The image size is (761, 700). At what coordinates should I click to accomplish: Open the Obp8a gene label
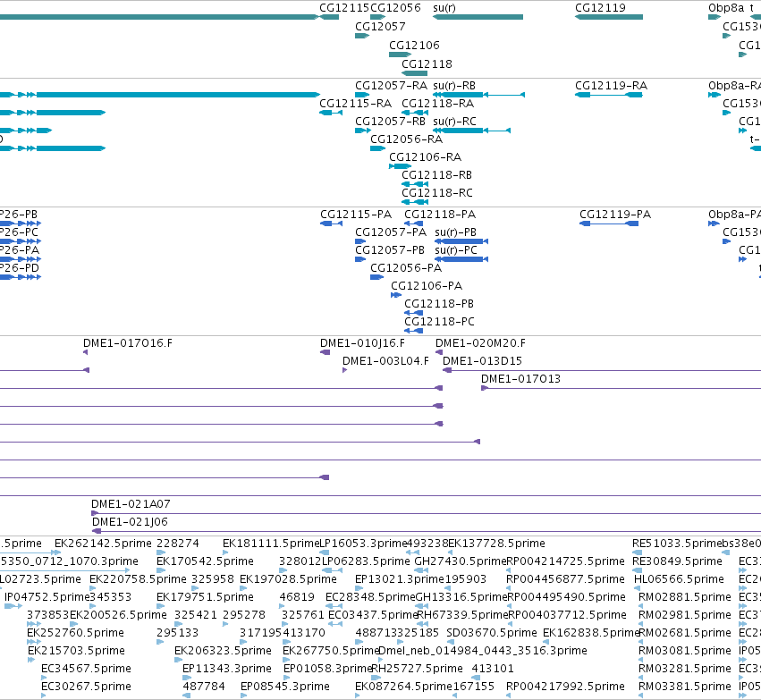click(726, 8)
